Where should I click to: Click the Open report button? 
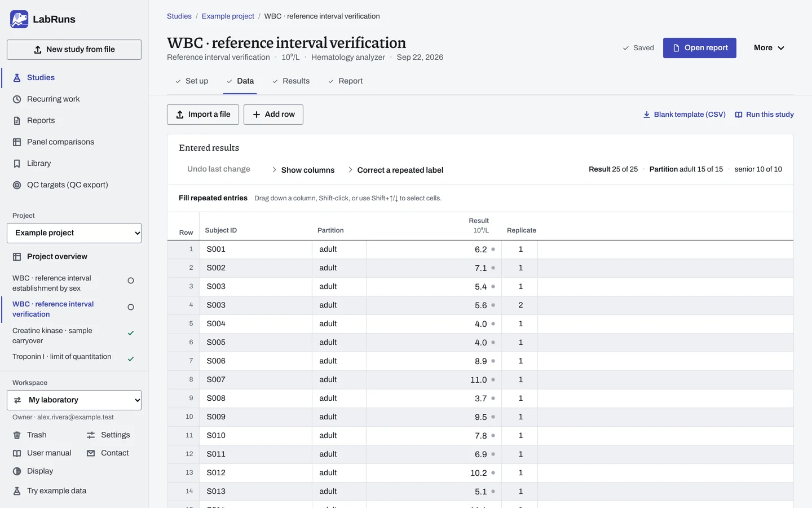[x=700, y=48]
